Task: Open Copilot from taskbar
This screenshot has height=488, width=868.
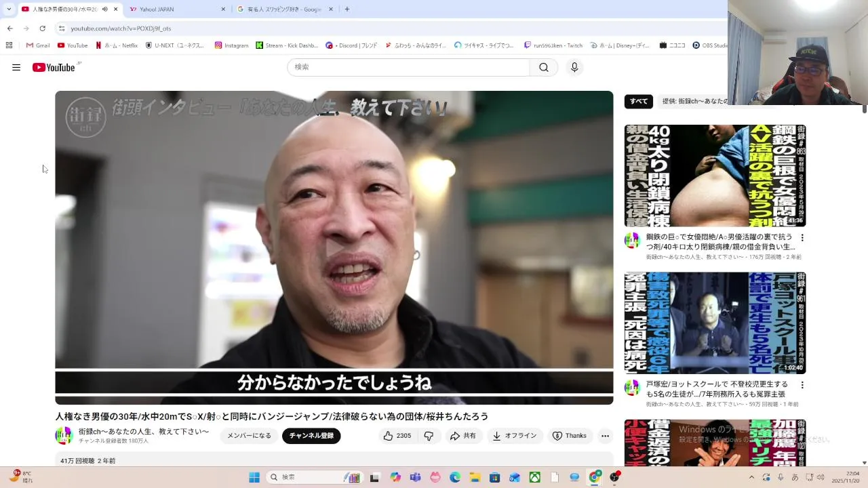Action: tap(395, 477)
